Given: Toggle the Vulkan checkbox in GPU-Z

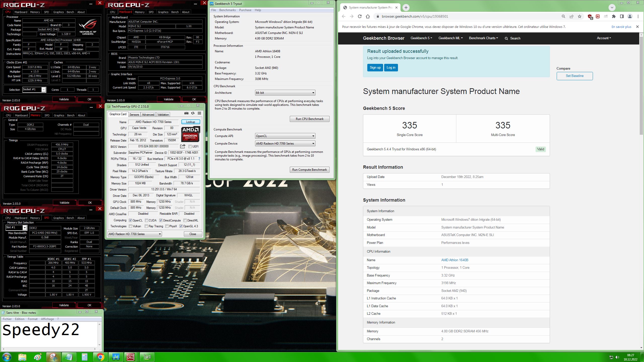Looking at the screenshot, I should [x=130, y=226].
